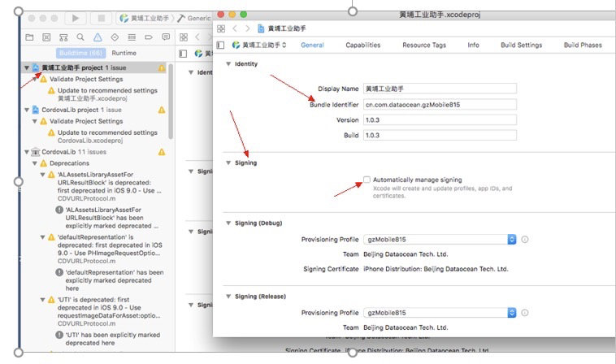Collapse the Signing section
This screenshot has height=364, width=616.
tap(228, 162)
